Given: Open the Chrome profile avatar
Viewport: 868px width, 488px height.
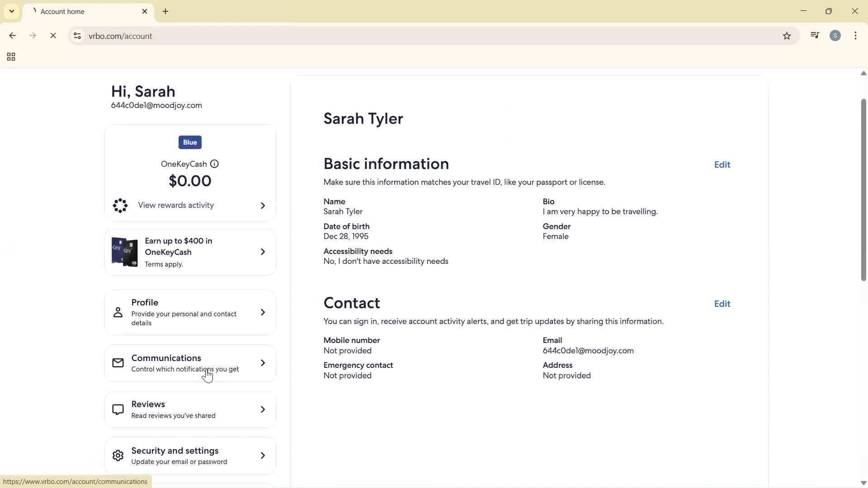Looking at the screenshot, I should [x=835, y=36].
